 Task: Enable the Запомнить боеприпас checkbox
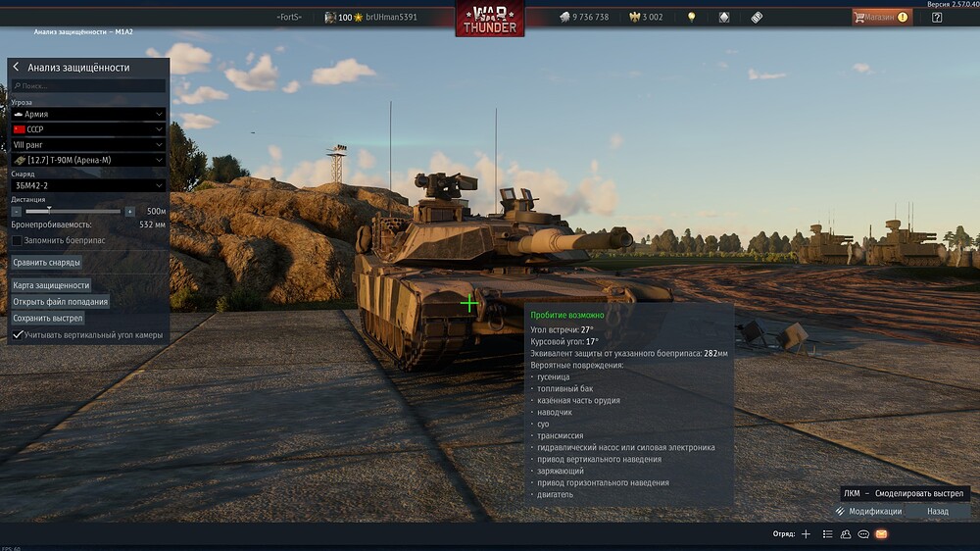coord(17,241)
